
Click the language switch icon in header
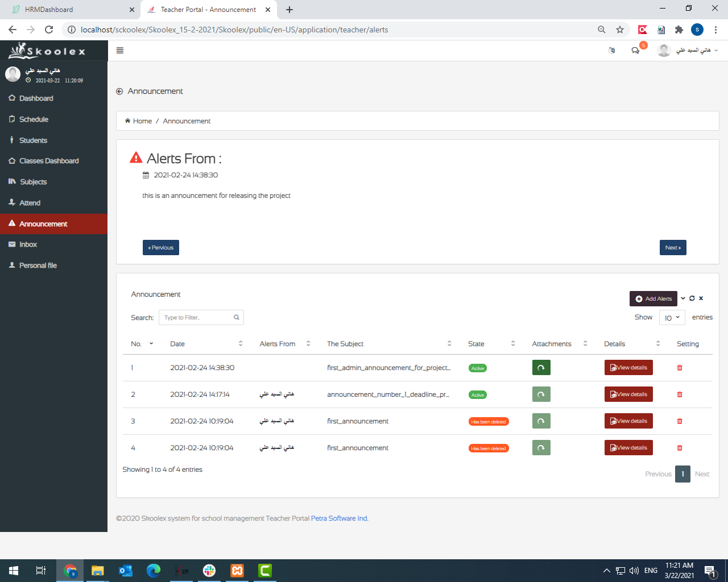click(x=612, y=51)
